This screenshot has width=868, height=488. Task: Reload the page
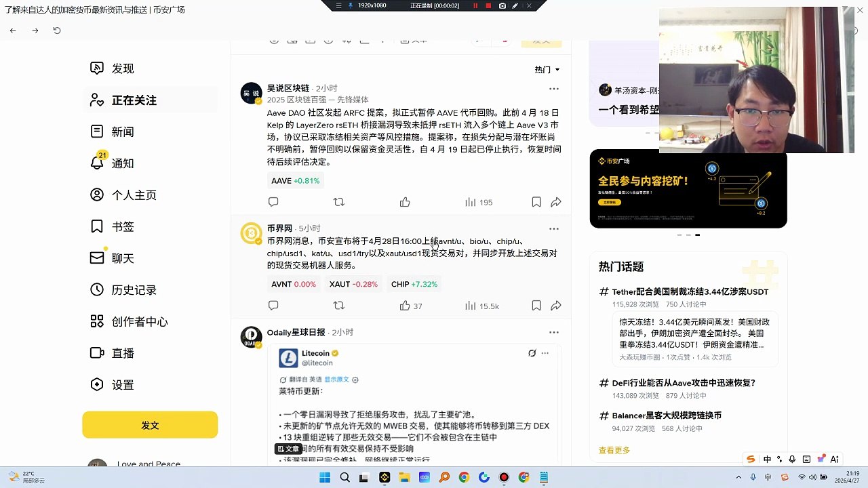pos(57,30)
